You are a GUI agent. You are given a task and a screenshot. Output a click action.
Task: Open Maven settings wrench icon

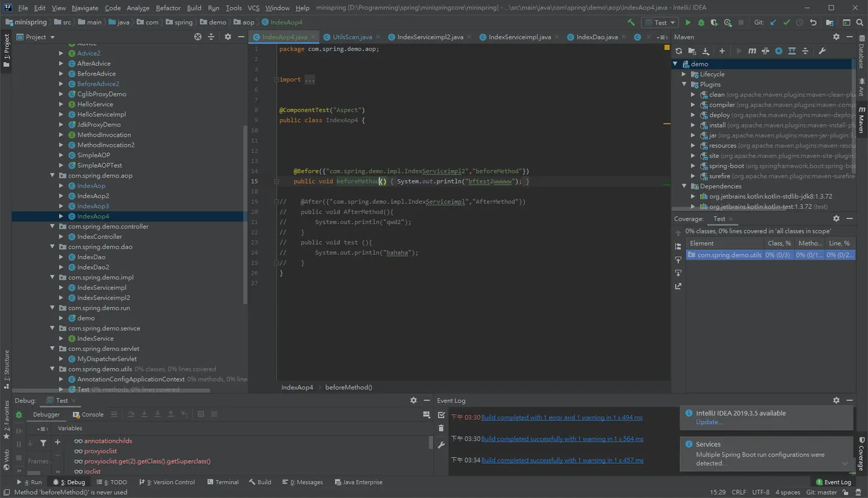[822, 51]
